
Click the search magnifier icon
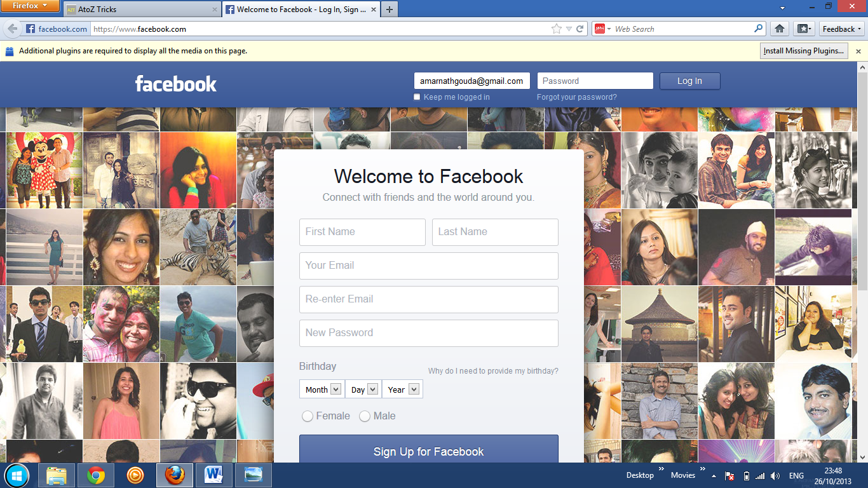pos(758,29)
